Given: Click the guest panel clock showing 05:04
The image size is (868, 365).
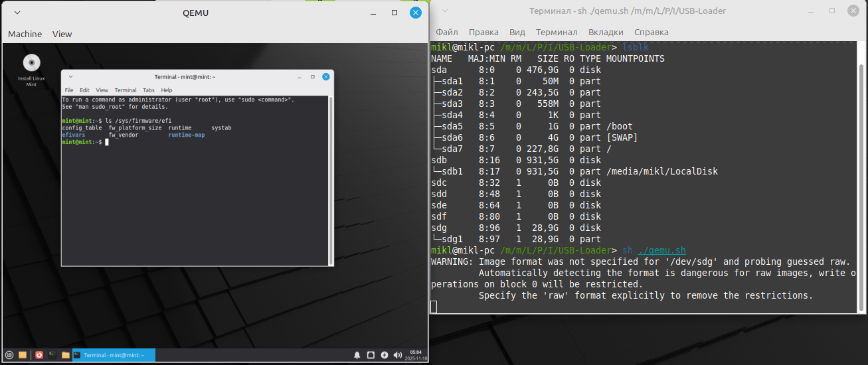Looking at the screenshot, I should pos(416,355).
